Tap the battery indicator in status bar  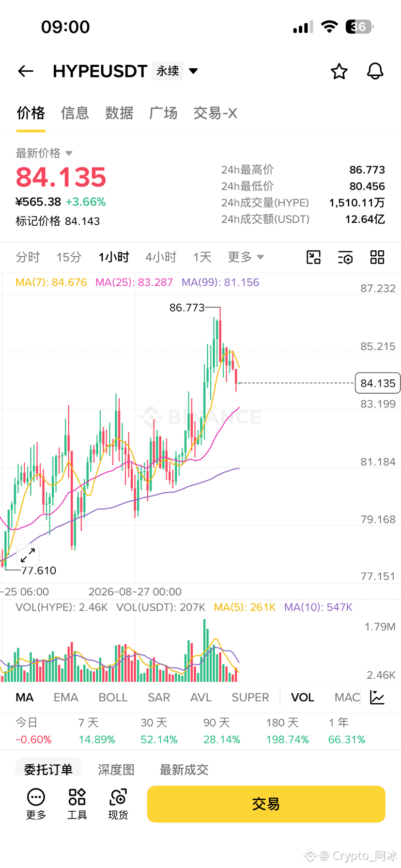(359, 27)
